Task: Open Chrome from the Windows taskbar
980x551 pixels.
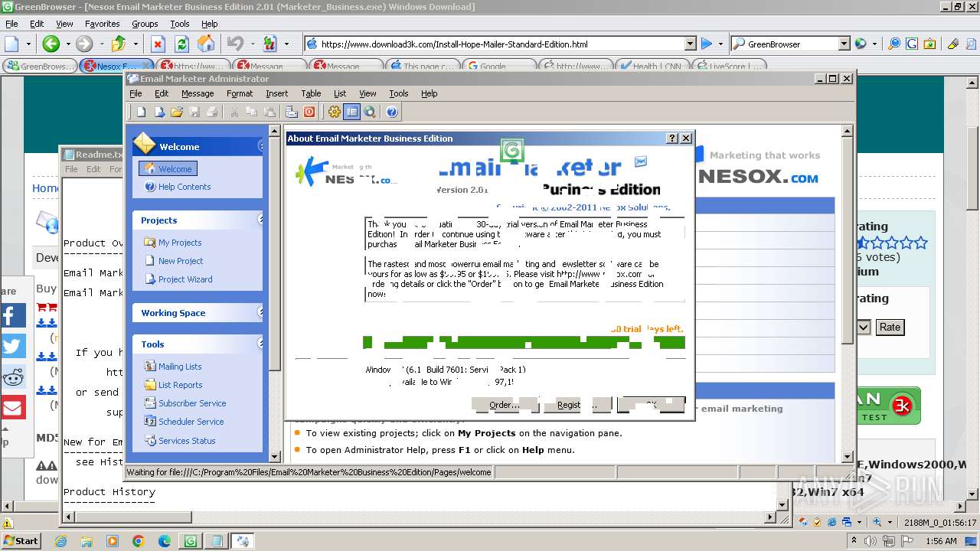Action: point(139,541)
